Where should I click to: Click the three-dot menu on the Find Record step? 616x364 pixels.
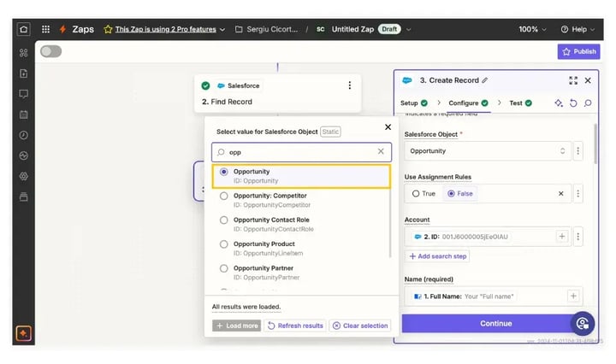tap(350, 85)
